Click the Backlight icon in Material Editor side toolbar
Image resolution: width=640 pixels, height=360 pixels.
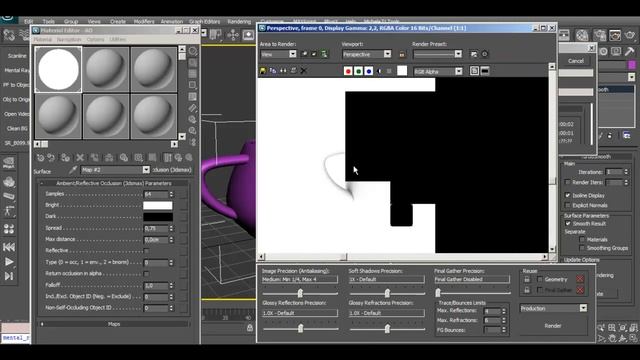(193, 62)
